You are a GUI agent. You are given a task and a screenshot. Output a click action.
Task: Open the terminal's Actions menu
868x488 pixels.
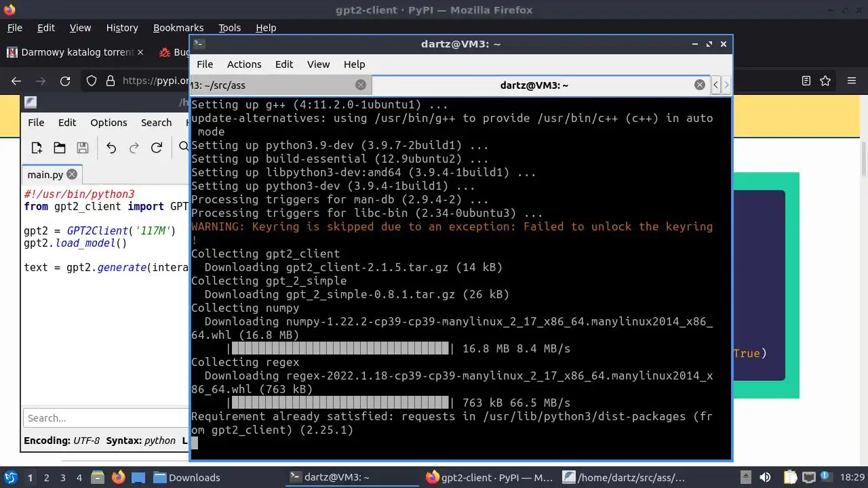point(244,64)
